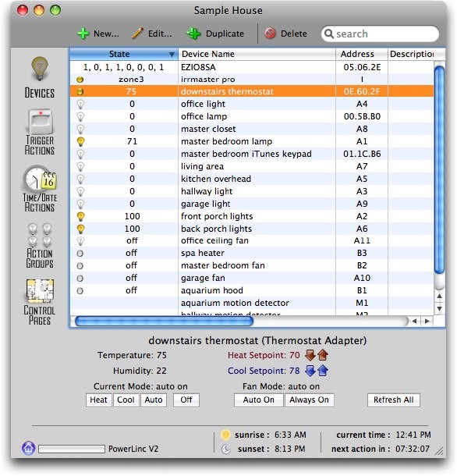This screenshot has width=457, height=476.
Task: Open the Devices section lightbulb icon
Action: (x=40, y=69)
